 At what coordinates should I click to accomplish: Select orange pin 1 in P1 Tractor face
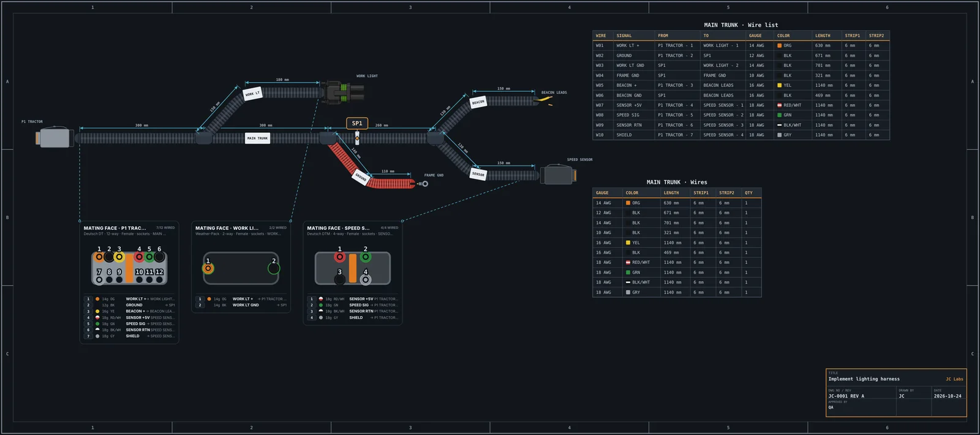pos(99,257)
